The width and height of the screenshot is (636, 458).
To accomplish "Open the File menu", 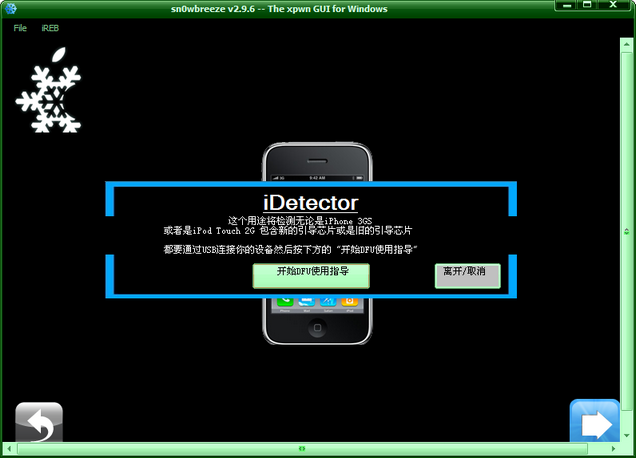I will click(x=20, y=28).
